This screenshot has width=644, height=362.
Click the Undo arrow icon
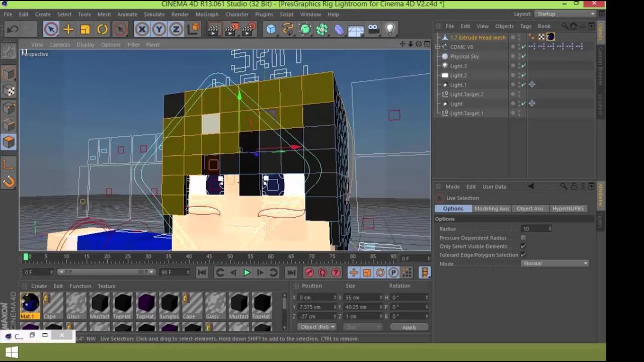[x=12, y=29]
